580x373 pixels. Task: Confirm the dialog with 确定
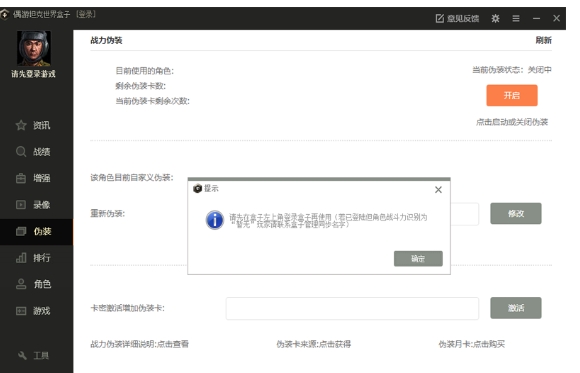[x=418, y=259]
